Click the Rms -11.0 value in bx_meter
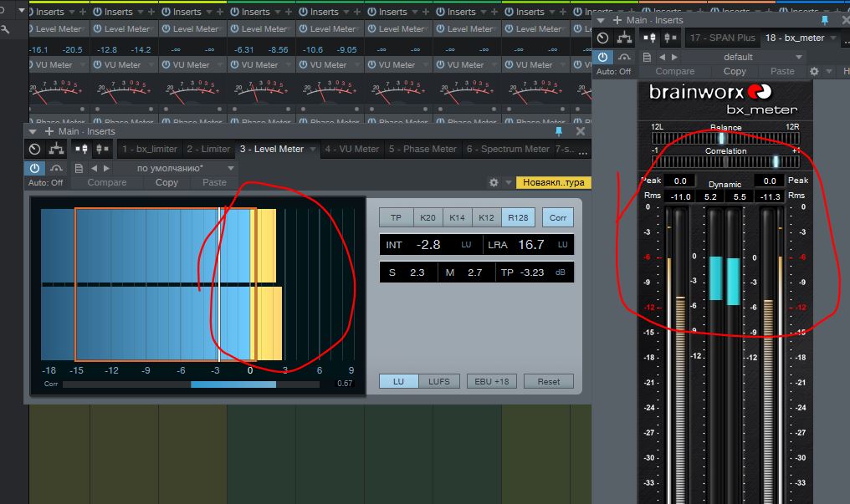 click(680, 196)
